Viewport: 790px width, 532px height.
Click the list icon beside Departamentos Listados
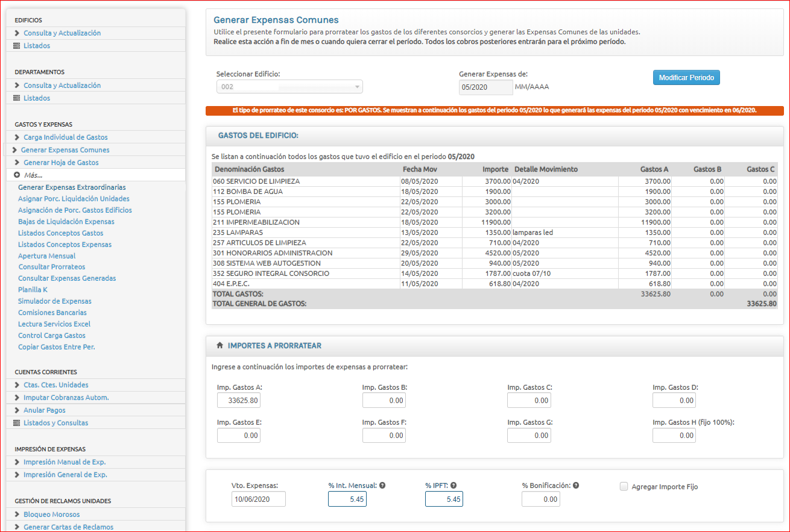pyautogui.click(x=17, y=98)
